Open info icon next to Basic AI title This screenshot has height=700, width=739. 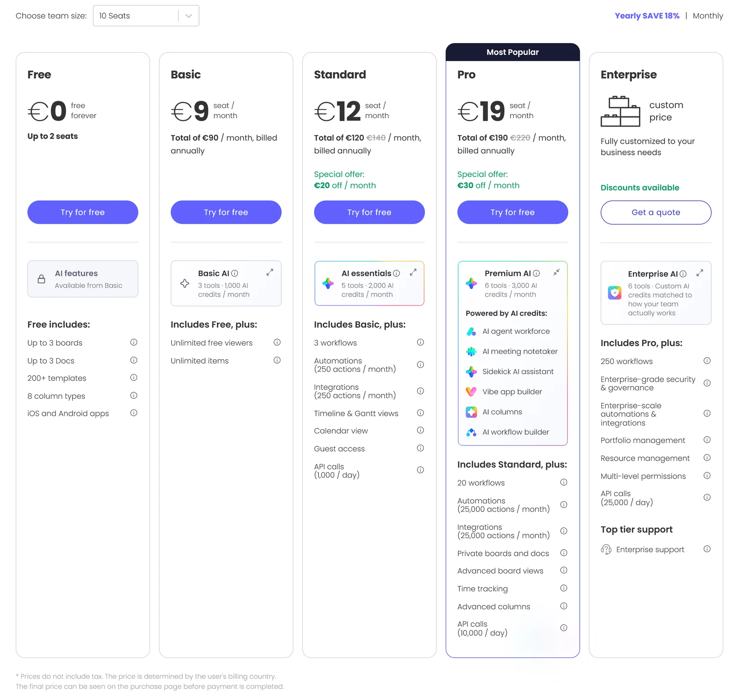coord(235,273)
